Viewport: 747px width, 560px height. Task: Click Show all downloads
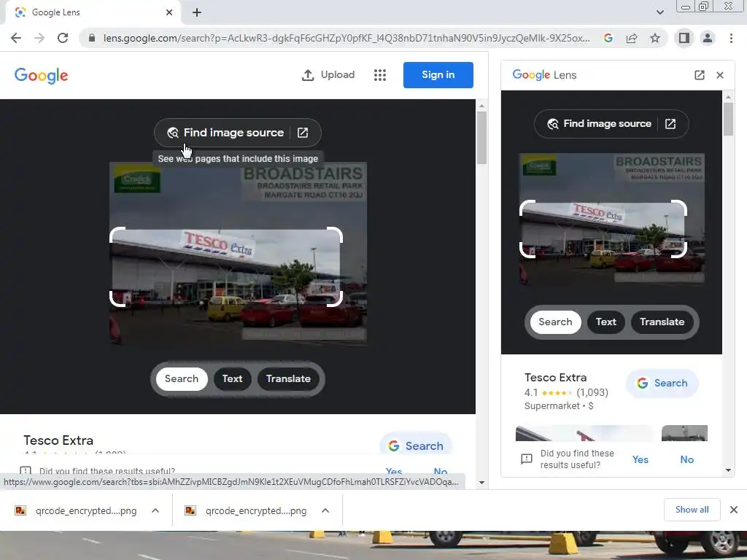pos(692,510)
